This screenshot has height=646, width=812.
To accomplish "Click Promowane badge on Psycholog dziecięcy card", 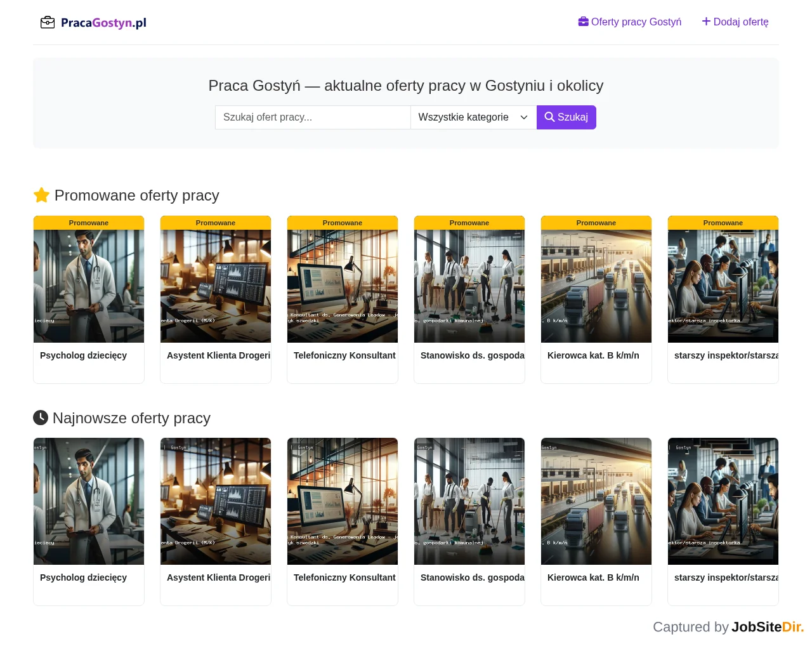I will pos(89,223).
